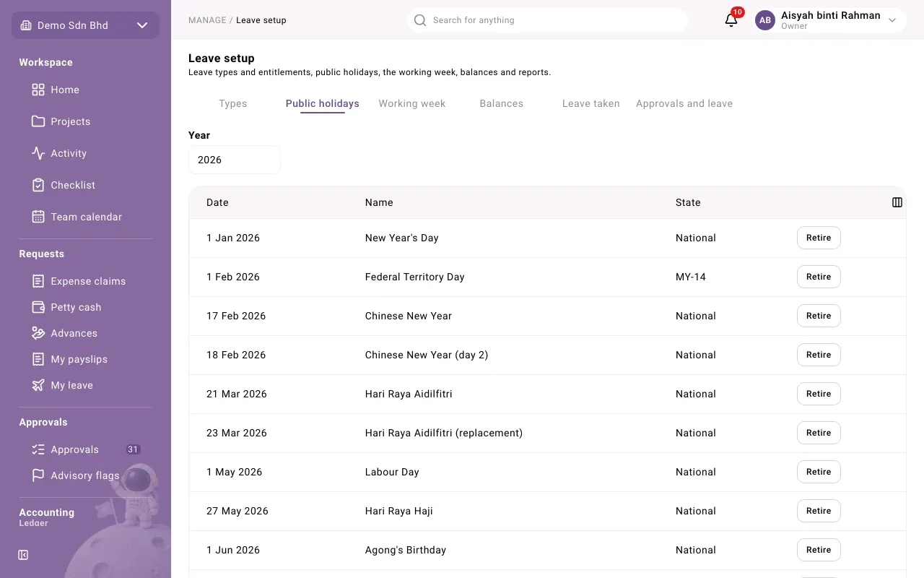Switch to the Working week tab
The height and width of the screenshot is (578, 924).
tap(412, 103)
